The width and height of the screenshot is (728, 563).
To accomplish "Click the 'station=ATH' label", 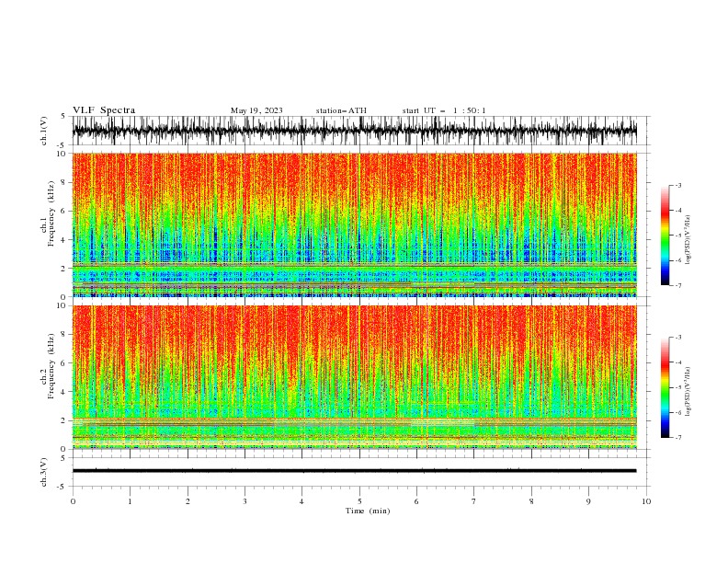I will [x=341, y=110].
